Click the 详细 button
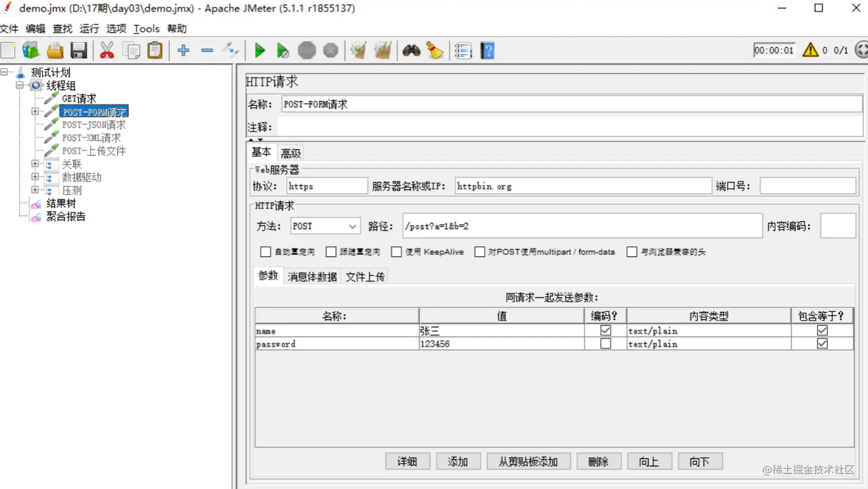868x489 pixels. click(x=407, y=461)
